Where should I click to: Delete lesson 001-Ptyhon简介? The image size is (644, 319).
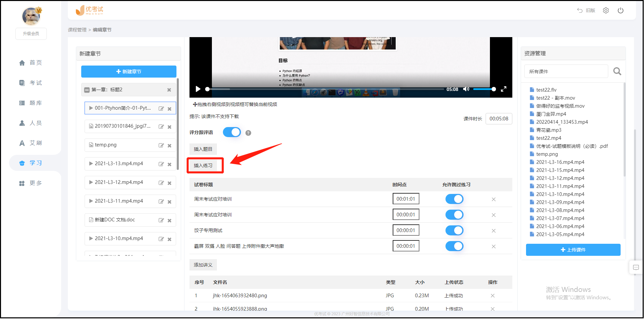tap(169, 109)
